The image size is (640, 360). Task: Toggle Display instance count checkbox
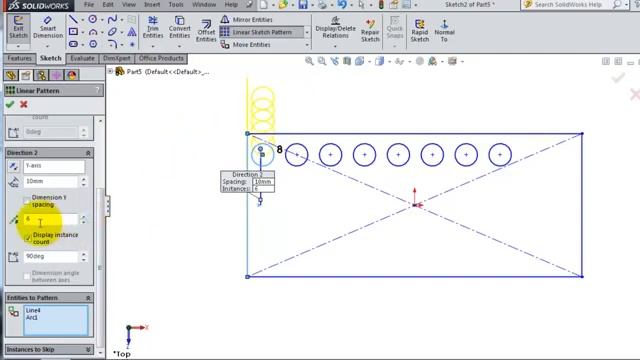point(27,238)
